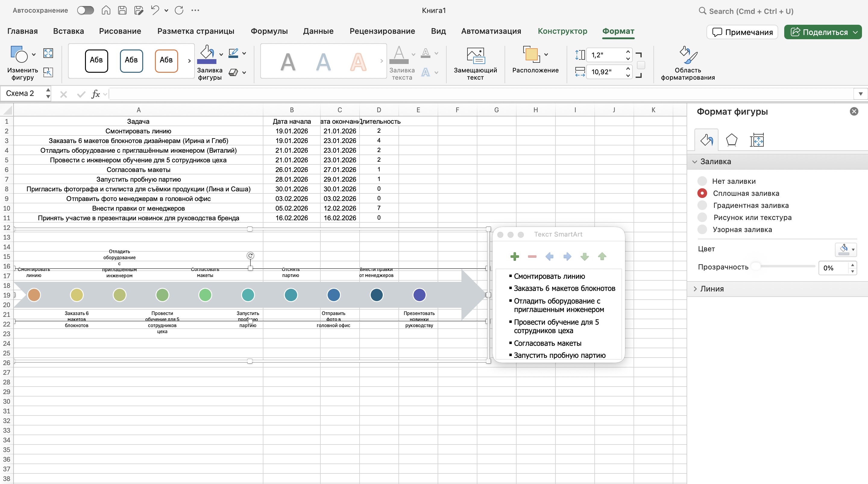The image size is (868, 484).
Task: Collapse the Заливка section
Action: [695, 161]
